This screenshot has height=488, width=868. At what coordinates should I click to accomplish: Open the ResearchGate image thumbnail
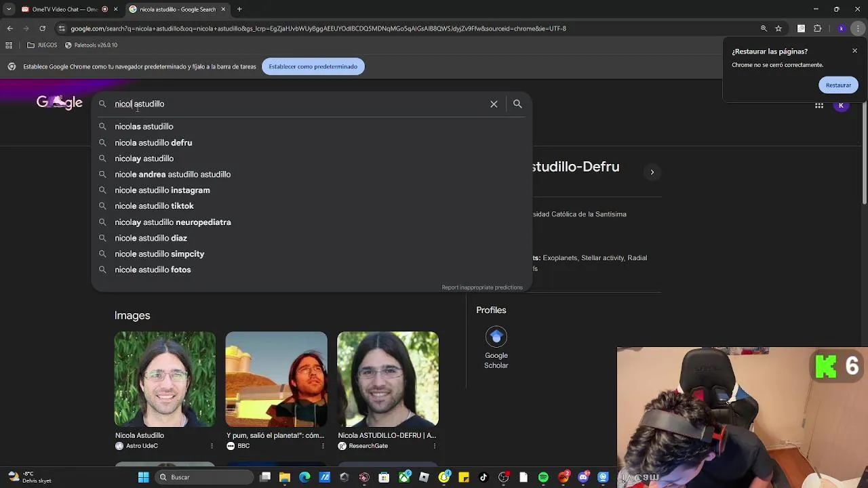tap(388, 379)
